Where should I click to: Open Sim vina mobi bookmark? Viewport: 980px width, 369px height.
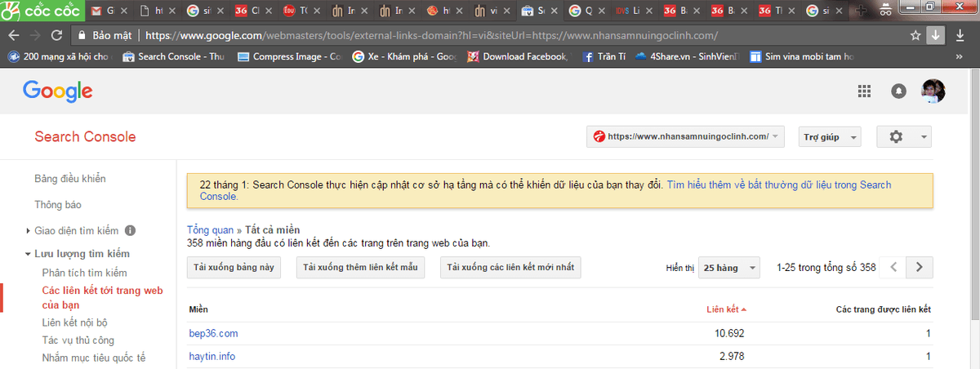[x=802, y=56]
